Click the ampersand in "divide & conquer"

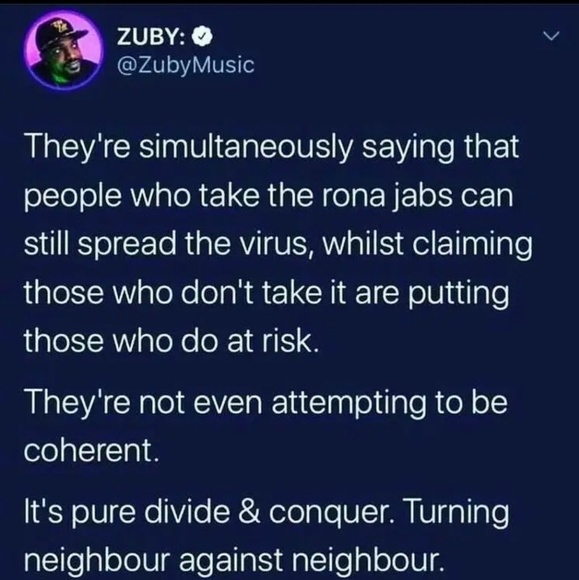coord(249,513)
